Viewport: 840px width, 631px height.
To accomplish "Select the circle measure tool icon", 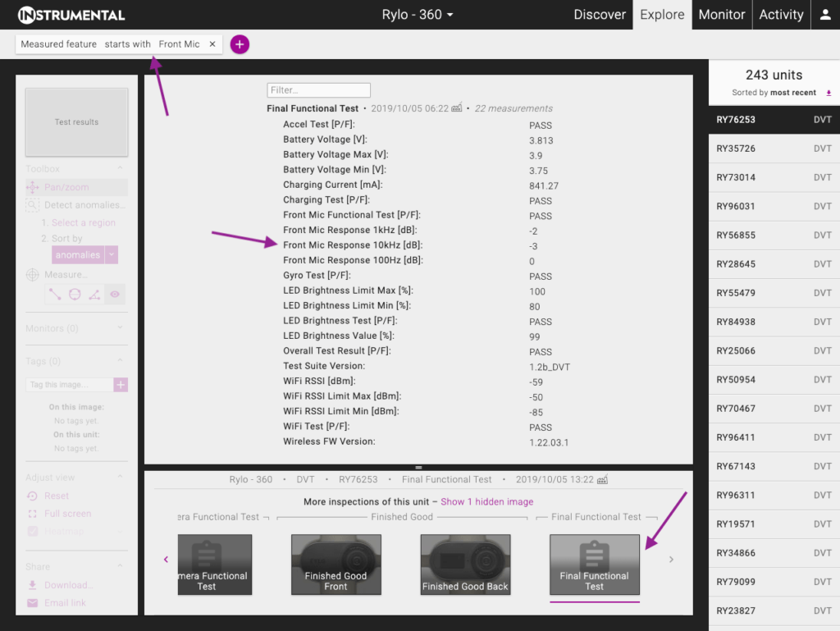I will (x=75, y=294).
